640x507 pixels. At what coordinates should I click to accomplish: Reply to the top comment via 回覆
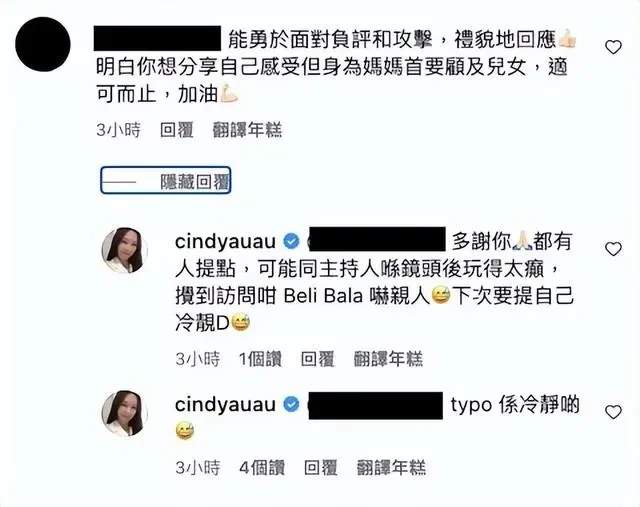click(176, 130)
